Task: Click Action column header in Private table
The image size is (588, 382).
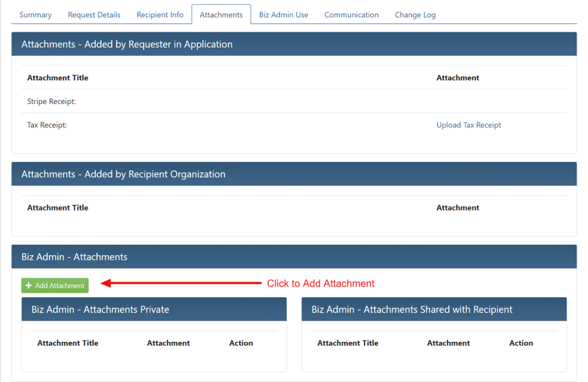Action: point(241,343)
